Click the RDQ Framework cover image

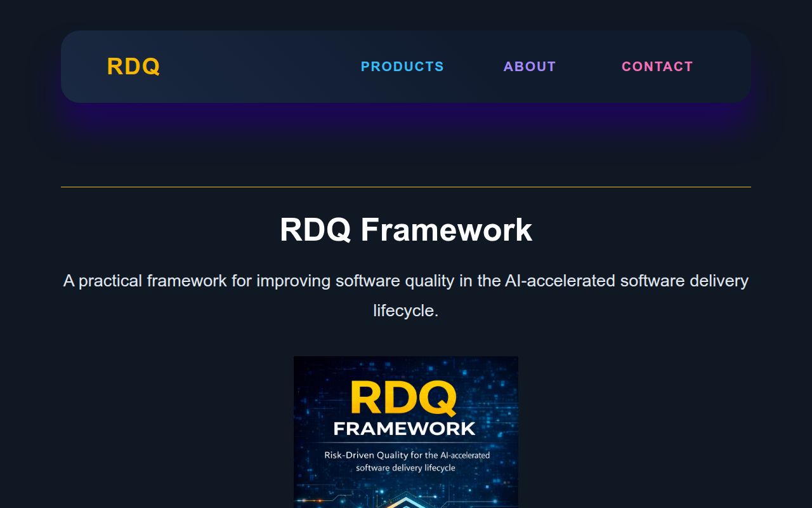coord(406,432)
